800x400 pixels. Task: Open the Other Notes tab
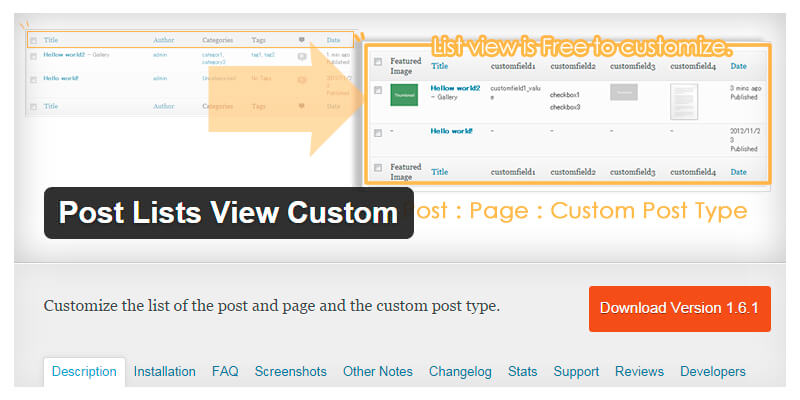[378, 371]
